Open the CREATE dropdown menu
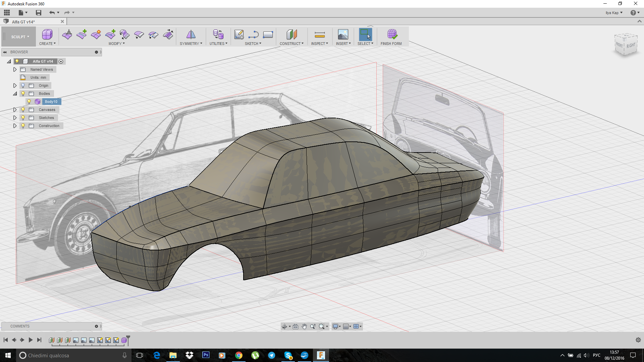The image size is (644, 362). coord(47,43)
